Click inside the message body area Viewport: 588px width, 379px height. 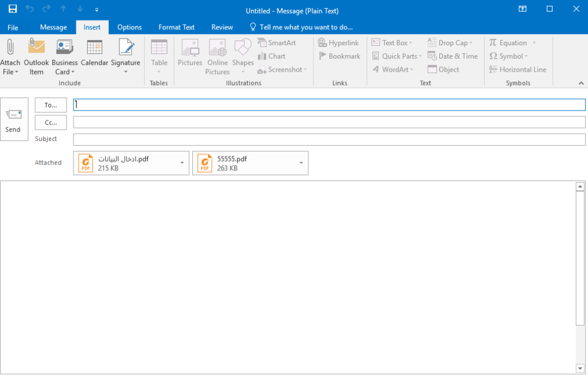click(x=288, y=277)
